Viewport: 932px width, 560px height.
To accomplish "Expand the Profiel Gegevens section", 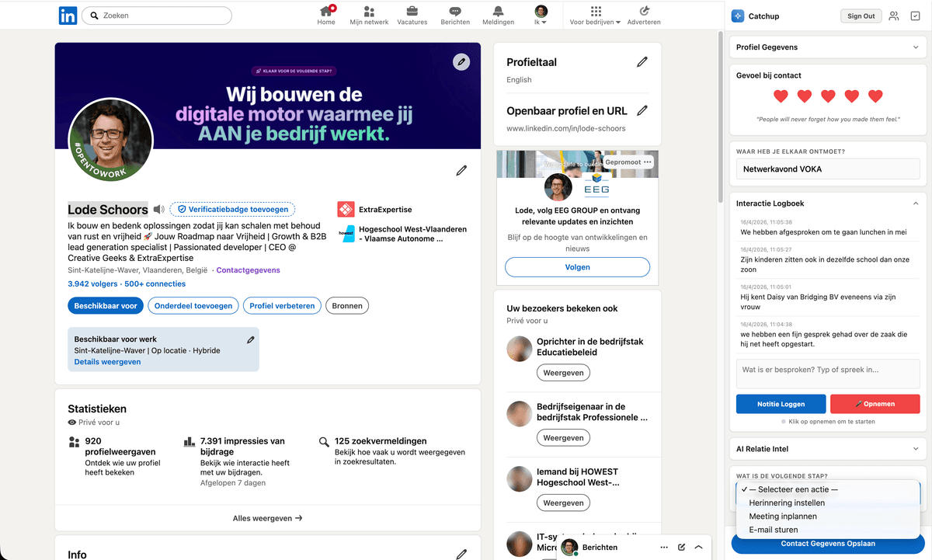I will coord(827,47).
